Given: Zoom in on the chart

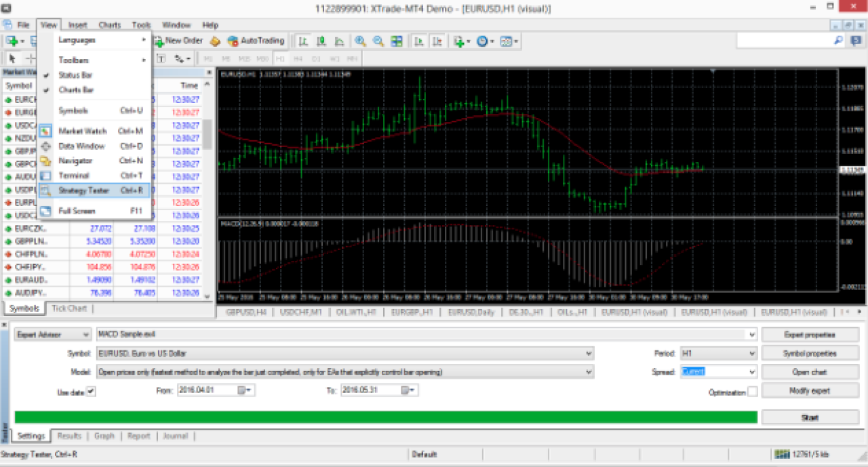Looking at the screenshot, I should pos(360,41).
